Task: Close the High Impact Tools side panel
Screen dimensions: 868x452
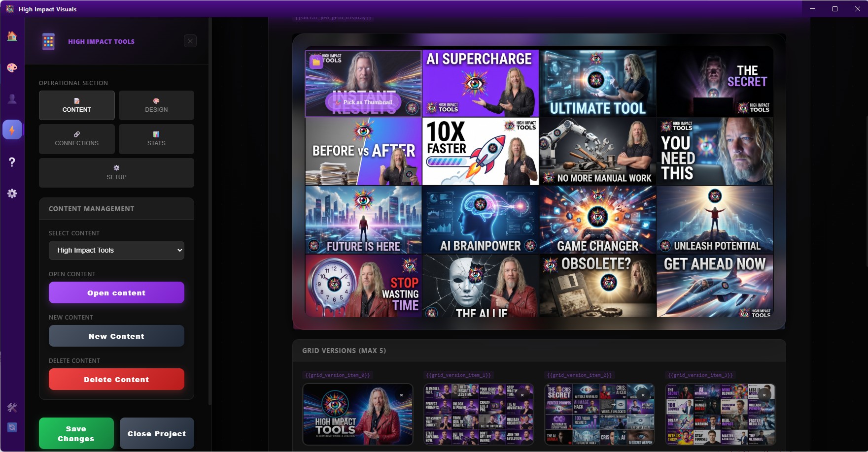Action: 190,41
